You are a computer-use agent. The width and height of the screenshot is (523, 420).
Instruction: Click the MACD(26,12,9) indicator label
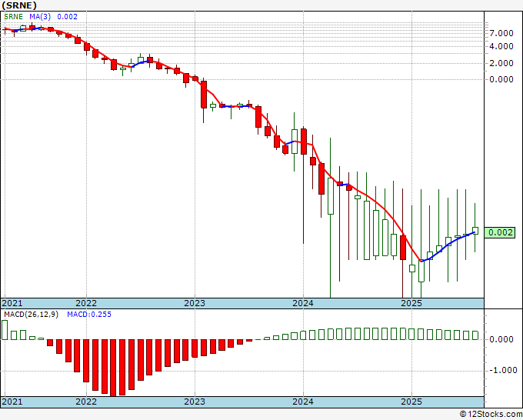31,315
